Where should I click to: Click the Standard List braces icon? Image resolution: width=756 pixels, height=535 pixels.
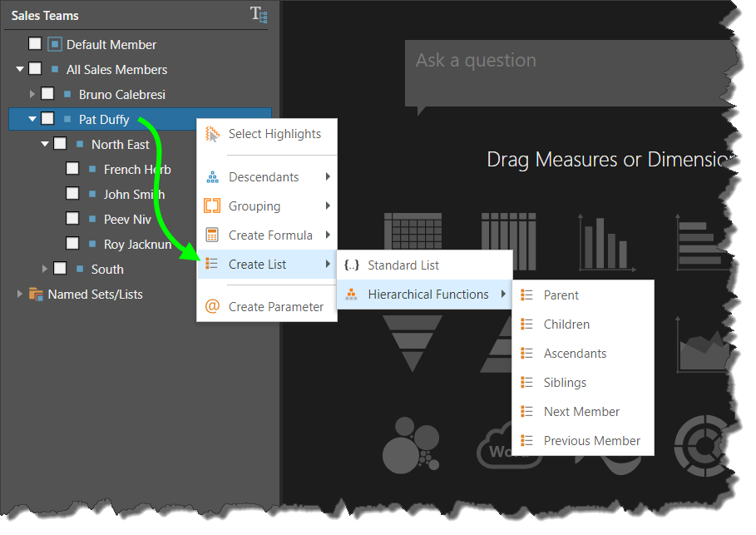tap(352, 265)
